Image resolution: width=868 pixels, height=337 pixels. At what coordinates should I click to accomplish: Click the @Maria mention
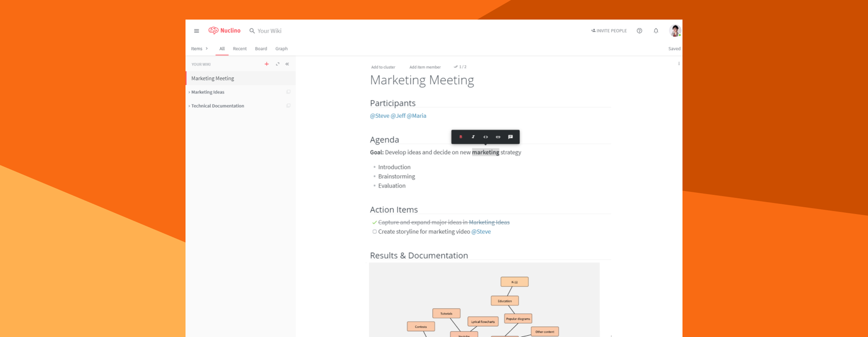point(417,116)
